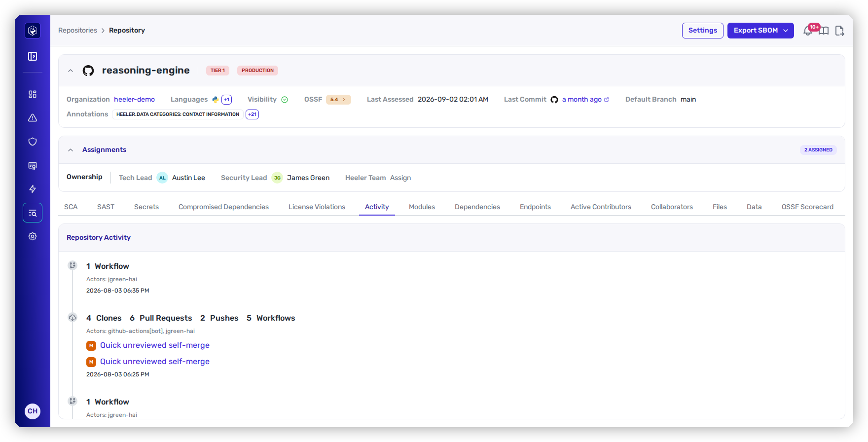Open the alerts triangle icon in sidebar
868x442 pixels.
[x=33, y=118]
